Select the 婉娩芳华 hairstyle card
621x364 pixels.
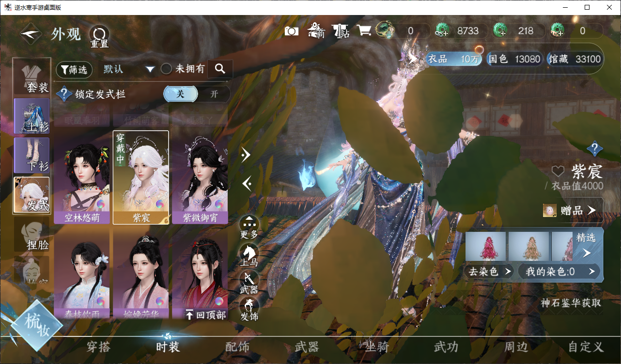pyautogui.click(x=141, y=274)
